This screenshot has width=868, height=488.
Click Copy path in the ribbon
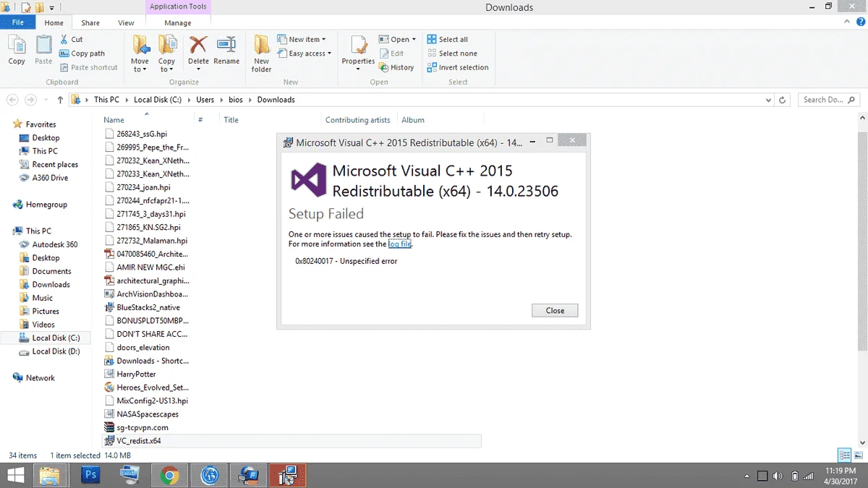click(x=82, y=53)
